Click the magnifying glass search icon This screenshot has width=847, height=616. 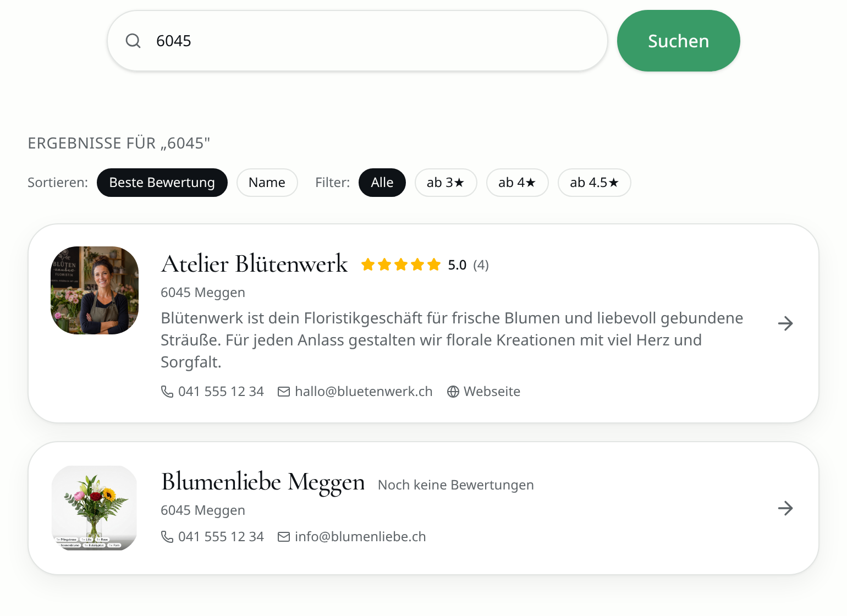tap(133, 41)
